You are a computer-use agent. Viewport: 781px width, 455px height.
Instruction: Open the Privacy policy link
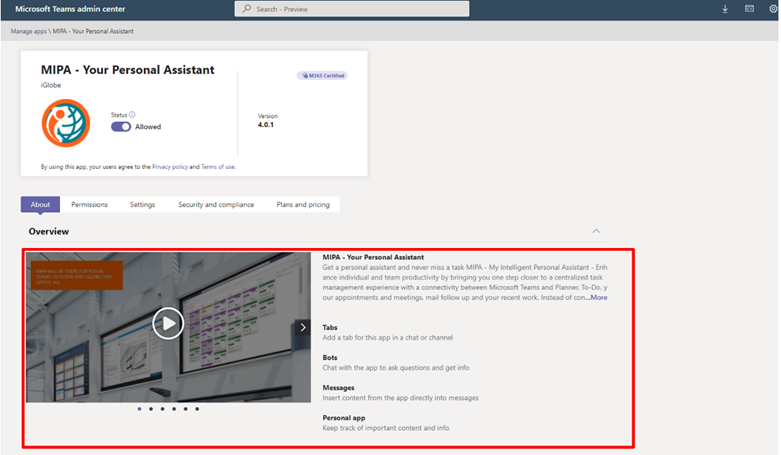click(170, 167)
